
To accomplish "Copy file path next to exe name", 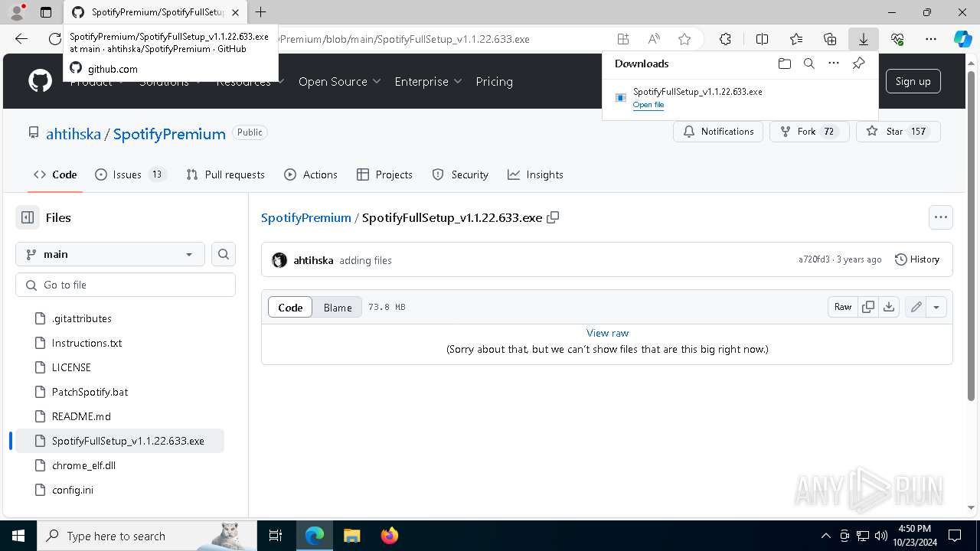I will click(553, 217).
